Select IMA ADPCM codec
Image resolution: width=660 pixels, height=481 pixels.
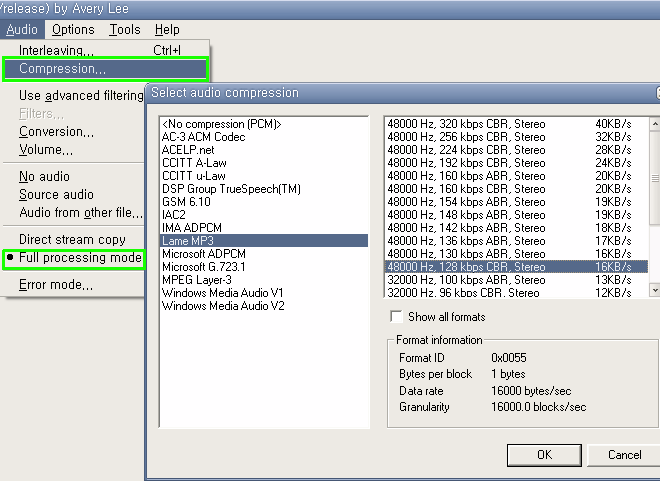point(264,228)
